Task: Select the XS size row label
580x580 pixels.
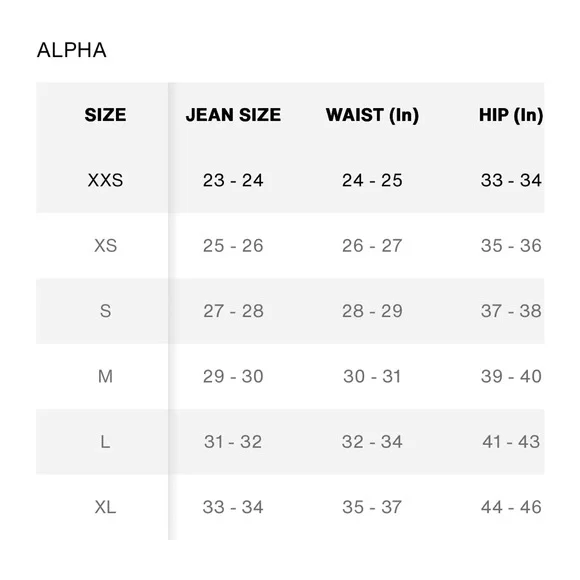Action: (105, 246)
